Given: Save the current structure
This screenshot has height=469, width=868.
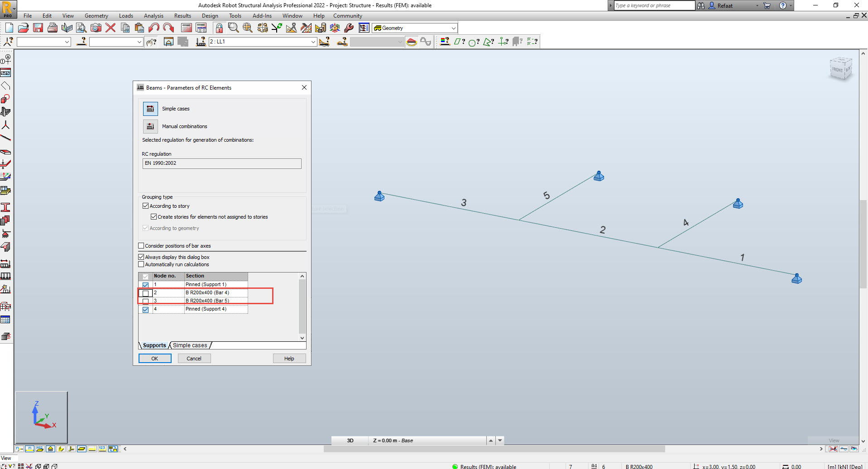Looking at the screenshot, I should click(x=38, y=28).
